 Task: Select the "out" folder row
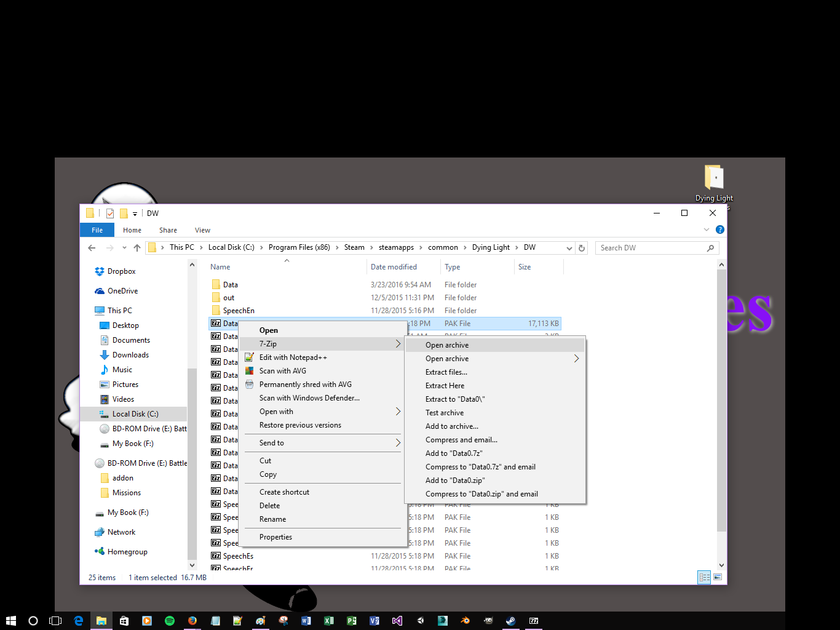coord(385,298)
